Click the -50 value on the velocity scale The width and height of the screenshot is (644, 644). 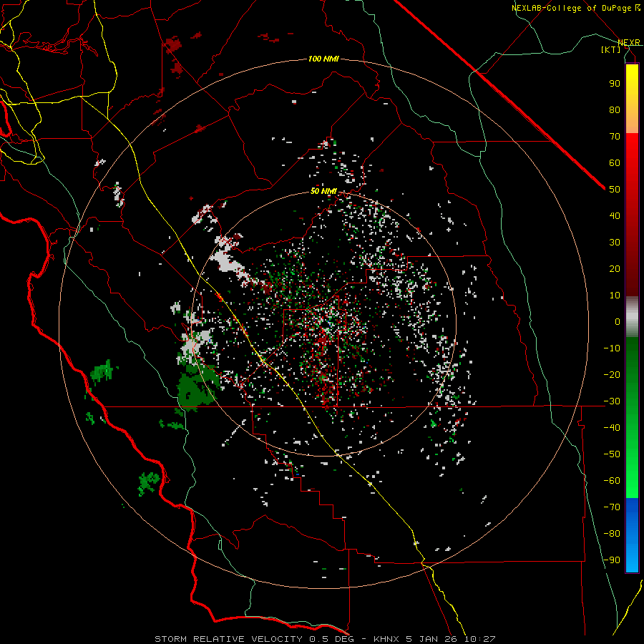click(x=612, y=454)
